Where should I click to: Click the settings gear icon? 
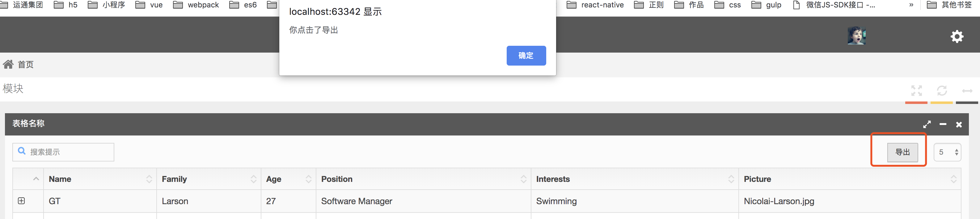pos(957,36)
